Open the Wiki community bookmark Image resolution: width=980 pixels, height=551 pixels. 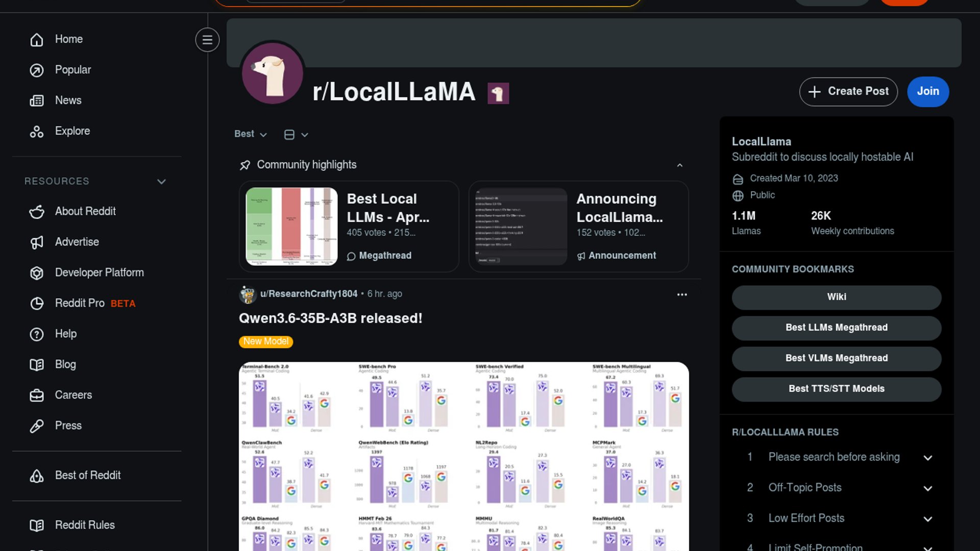837,297
